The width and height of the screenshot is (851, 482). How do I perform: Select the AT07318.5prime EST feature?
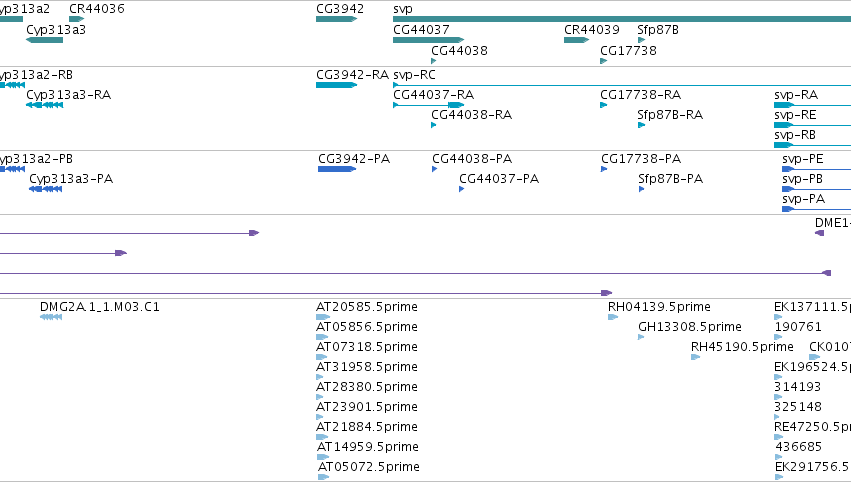(x=322, y=357)
